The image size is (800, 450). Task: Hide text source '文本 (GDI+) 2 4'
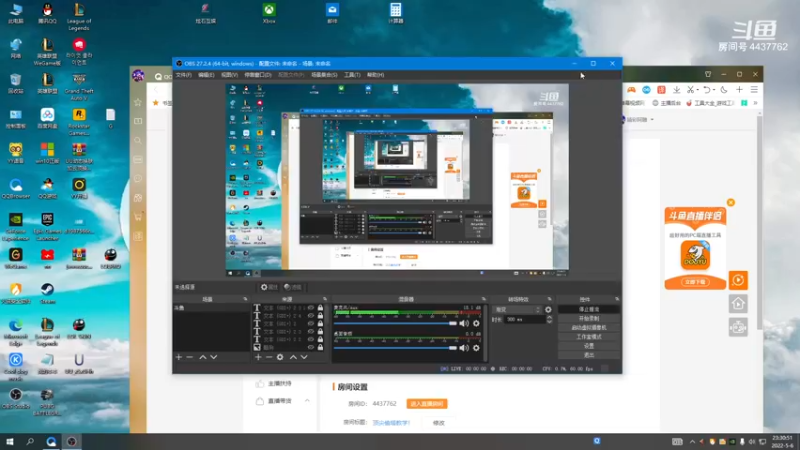311,316
